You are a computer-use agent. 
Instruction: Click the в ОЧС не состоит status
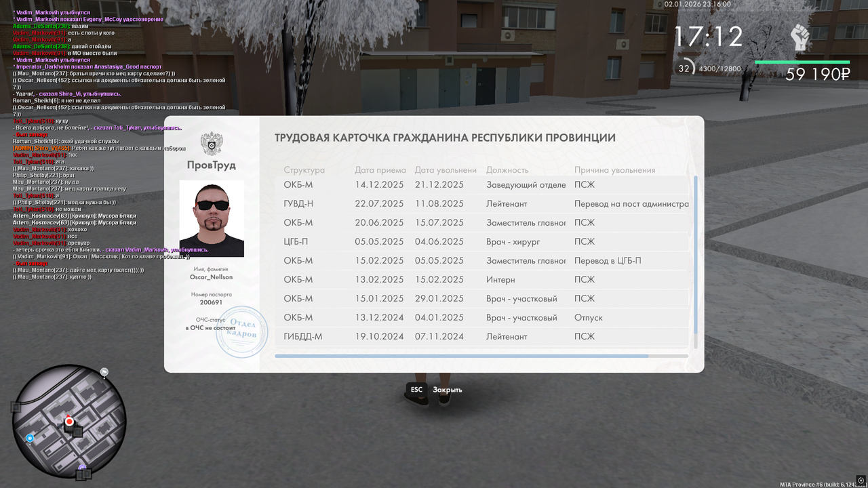212,327
